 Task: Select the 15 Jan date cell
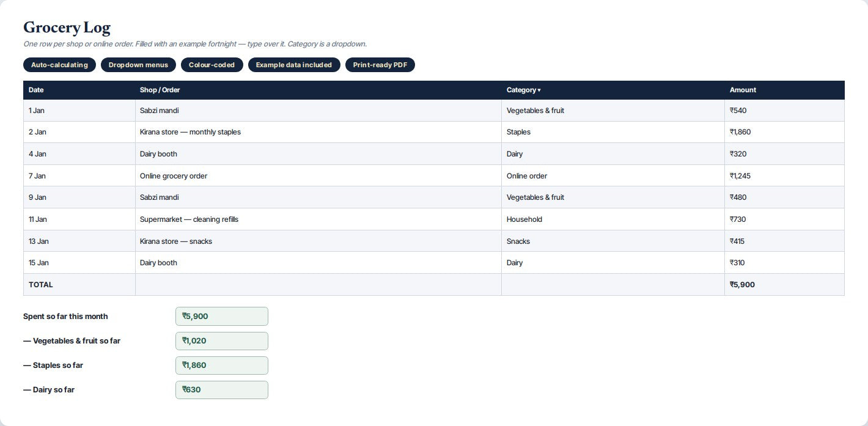[79, 263]
